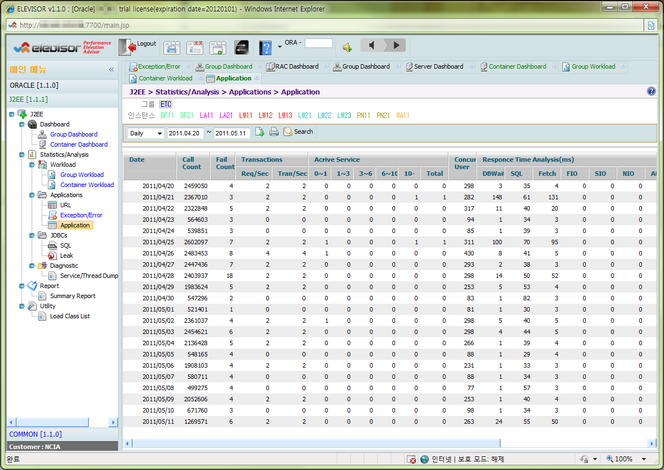Image resolution: width=664 pixels, height=470 pixels.
Task: Select Leak tree item
Action: 66,256
